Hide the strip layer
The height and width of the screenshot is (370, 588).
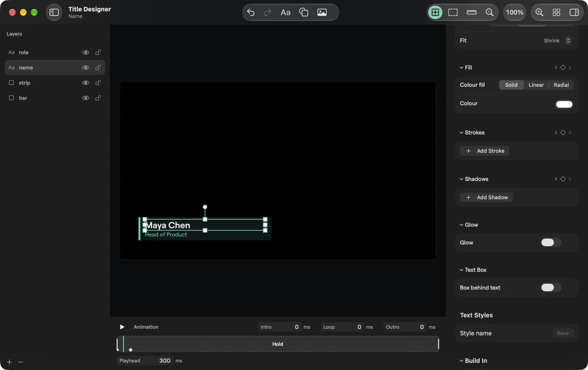[x=86, y=83]
